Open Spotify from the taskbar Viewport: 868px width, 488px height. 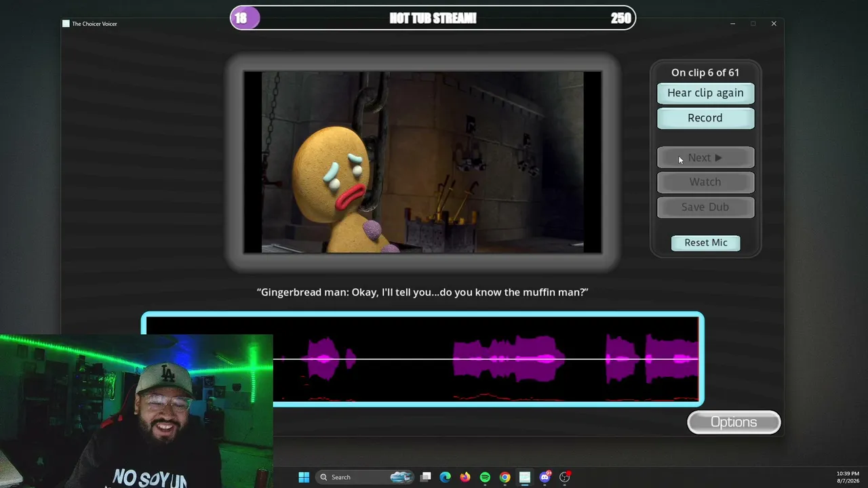pyautogui.click(x=485, y=477)
